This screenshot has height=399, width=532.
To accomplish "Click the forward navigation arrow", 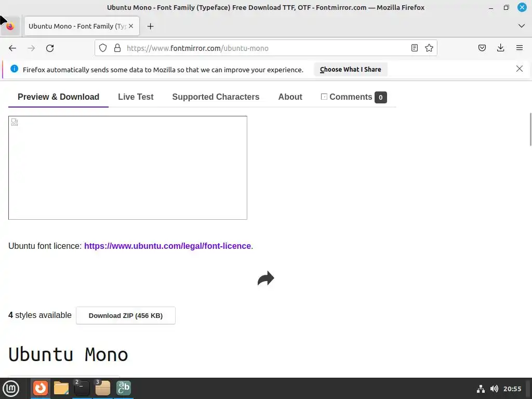I will (x=31, y=48).
